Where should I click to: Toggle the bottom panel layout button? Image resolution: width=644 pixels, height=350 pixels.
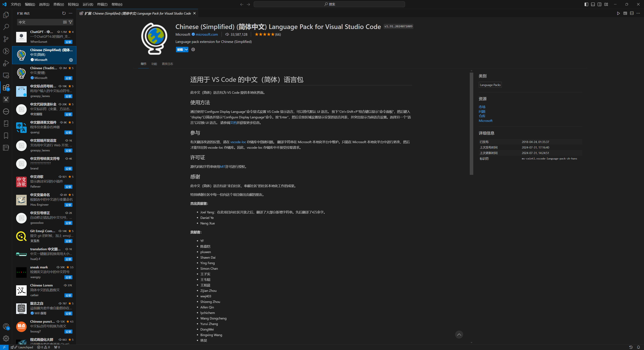(x=593, y=4)
